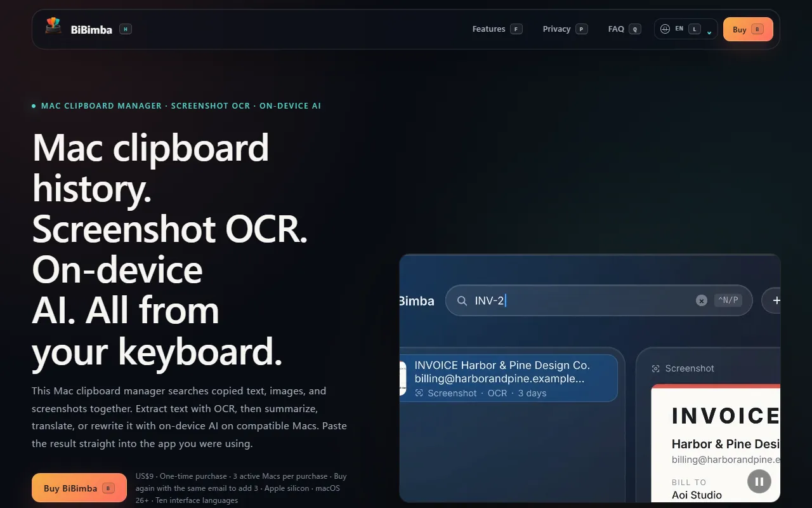Select the INVOICE Harbor & Pine clip
812x508 pixels.
pos(509,378)
